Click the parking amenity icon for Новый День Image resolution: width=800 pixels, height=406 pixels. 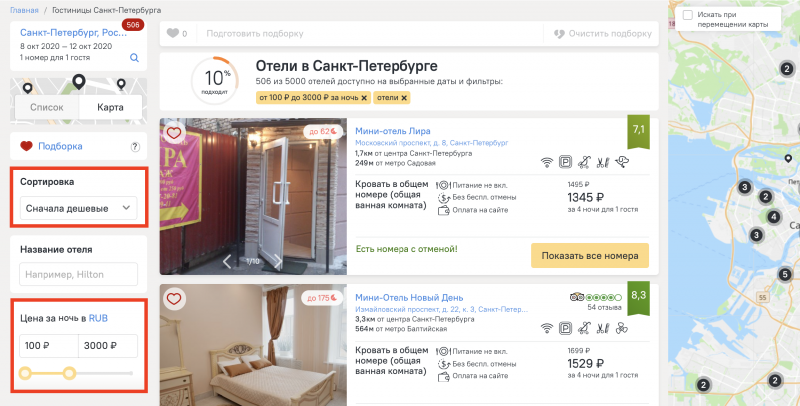tap(565, 328)
